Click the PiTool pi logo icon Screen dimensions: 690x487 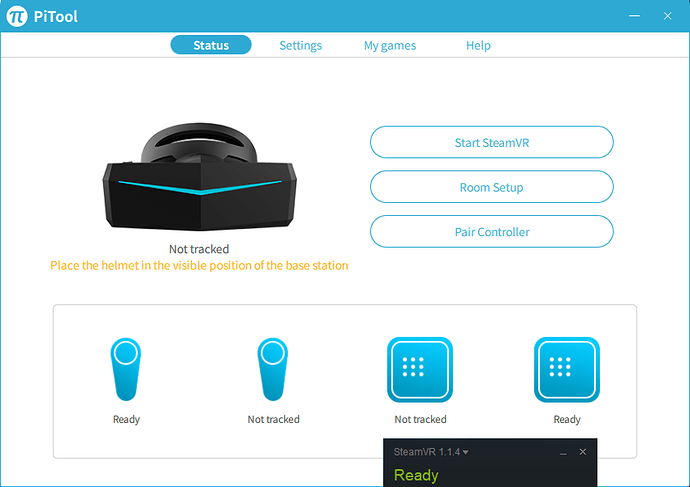click(17, 16)
